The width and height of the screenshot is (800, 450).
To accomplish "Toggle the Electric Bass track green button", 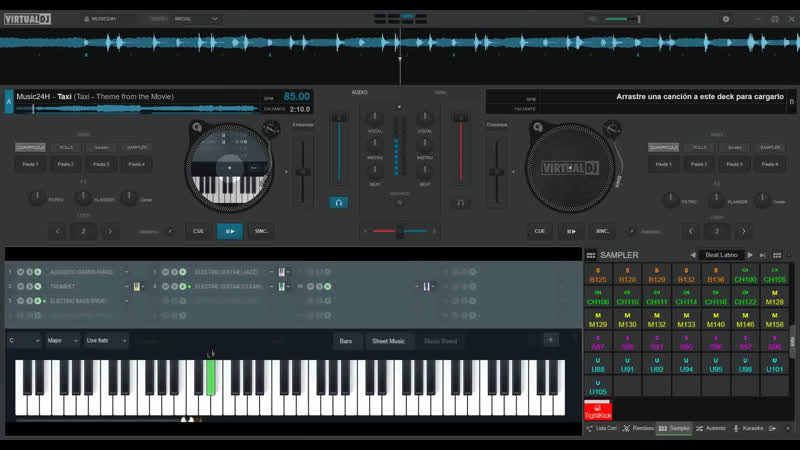I will (38, 301).
